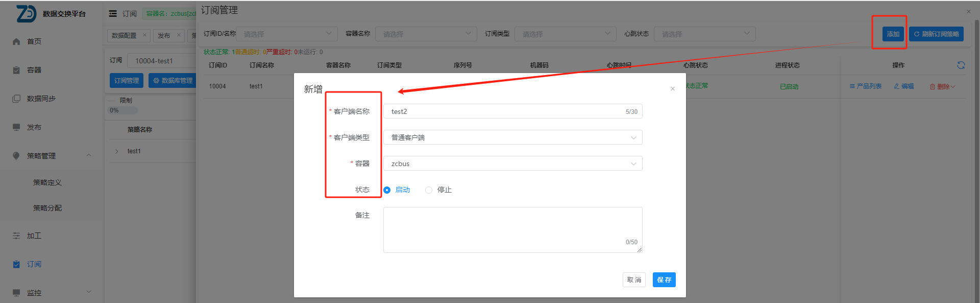
Task: Collapse the 策略管理 menu group
Action: coord(89,155)
